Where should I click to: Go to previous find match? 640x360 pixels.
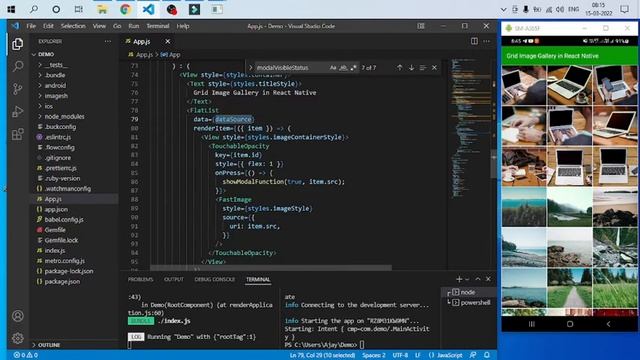[x=400, y=68]
